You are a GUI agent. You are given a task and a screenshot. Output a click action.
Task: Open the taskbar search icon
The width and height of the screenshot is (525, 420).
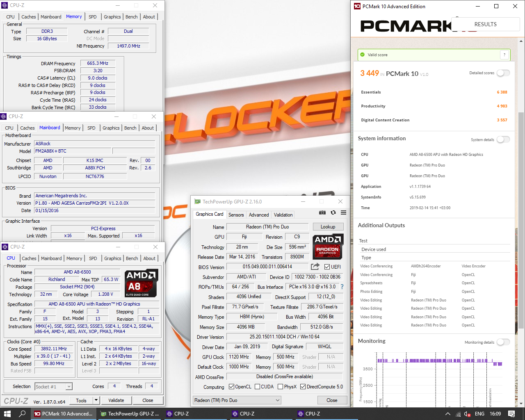coord(23,414)
